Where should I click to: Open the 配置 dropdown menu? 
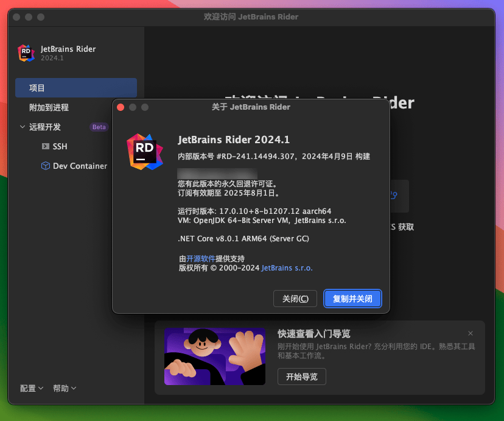31,388
